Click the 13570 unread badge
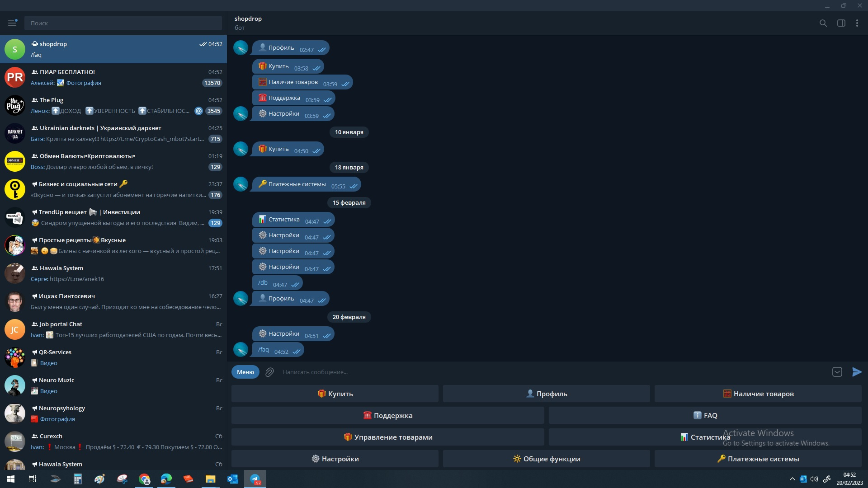868x488 pixels. coord(212,83)
